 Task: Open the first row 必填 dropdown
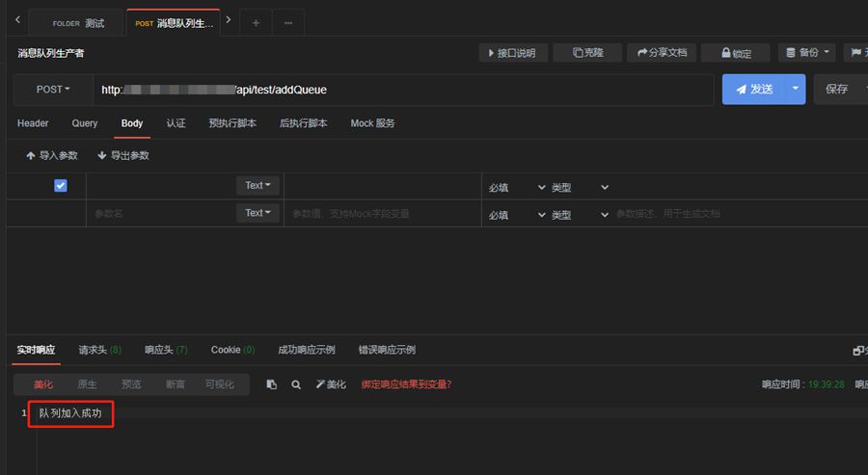coord(517,187)
